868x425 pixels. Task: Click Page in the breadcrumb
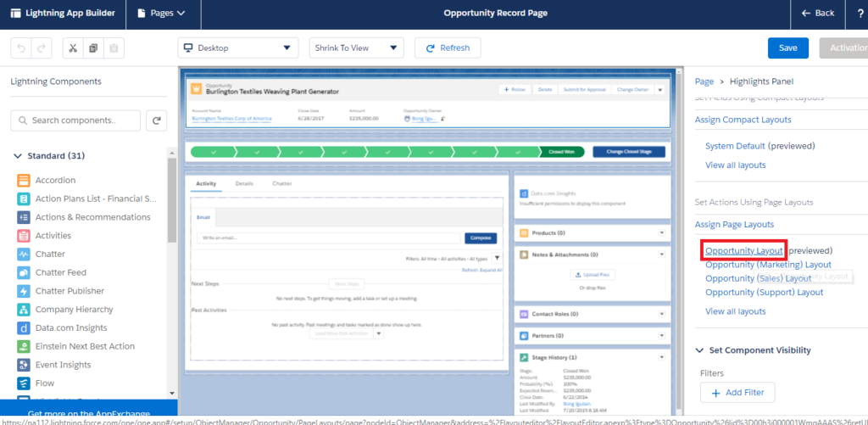click(704, 81)
